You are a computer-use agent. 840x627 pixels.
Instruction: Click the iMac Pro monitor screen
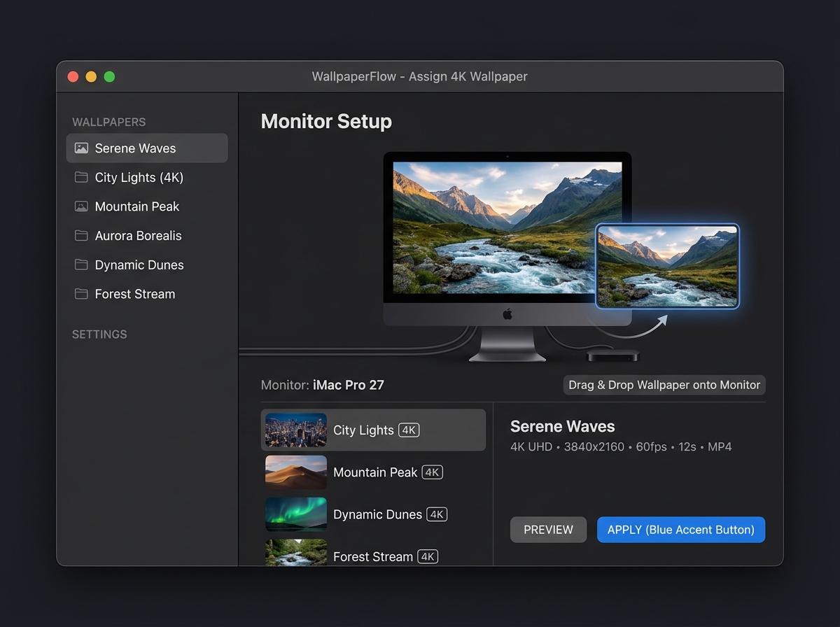[507, 227]
